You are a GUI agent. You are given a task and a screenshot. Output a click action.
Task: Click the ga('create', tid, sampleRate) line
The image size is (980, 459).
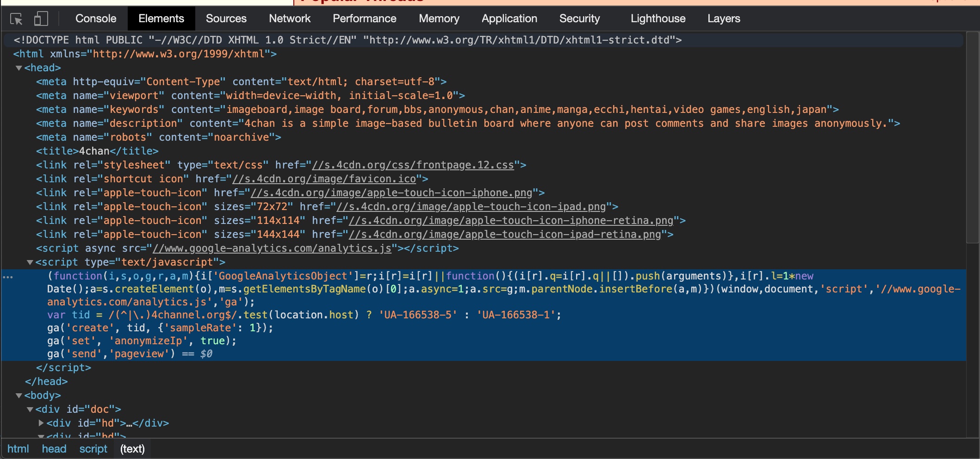[160, 328]
